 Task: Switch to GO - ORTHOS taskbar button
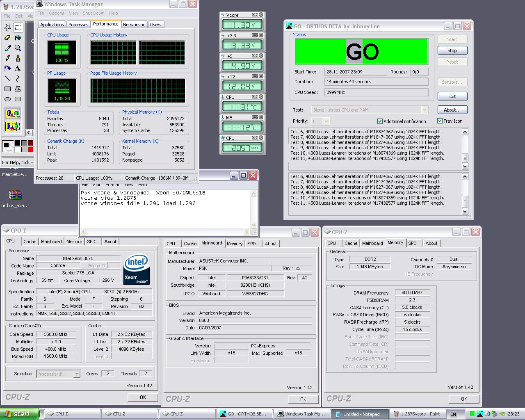tap(244, 414)
